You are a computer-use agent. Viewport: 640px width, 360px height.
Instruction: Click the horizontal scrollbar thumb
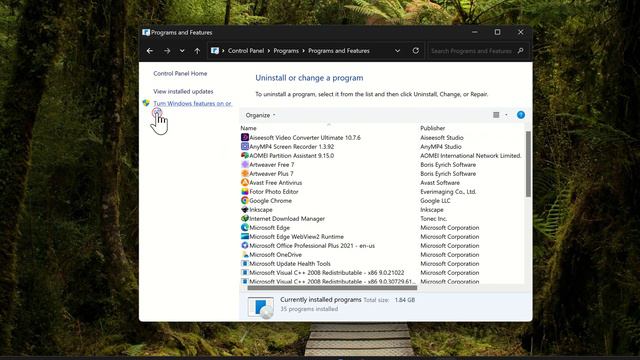click(332, 288)
